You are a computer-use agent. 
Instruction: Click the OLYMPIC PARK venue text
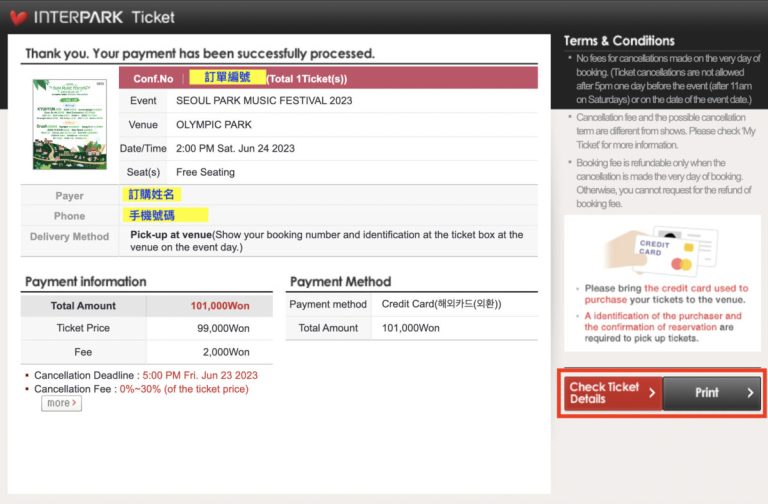tap(214, 125)
